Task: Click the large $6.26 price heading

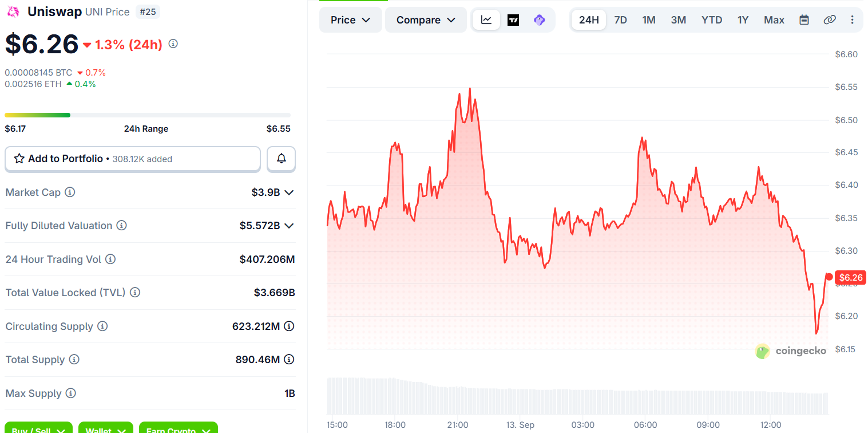Action: [42, 44]
